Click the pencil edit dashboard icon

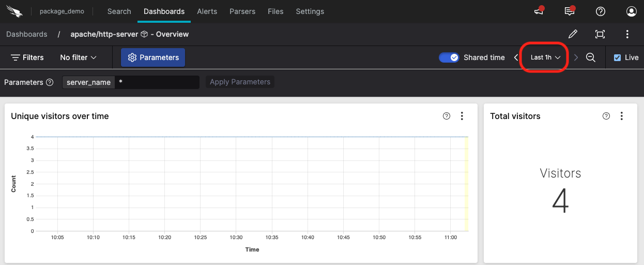[573, 34]
